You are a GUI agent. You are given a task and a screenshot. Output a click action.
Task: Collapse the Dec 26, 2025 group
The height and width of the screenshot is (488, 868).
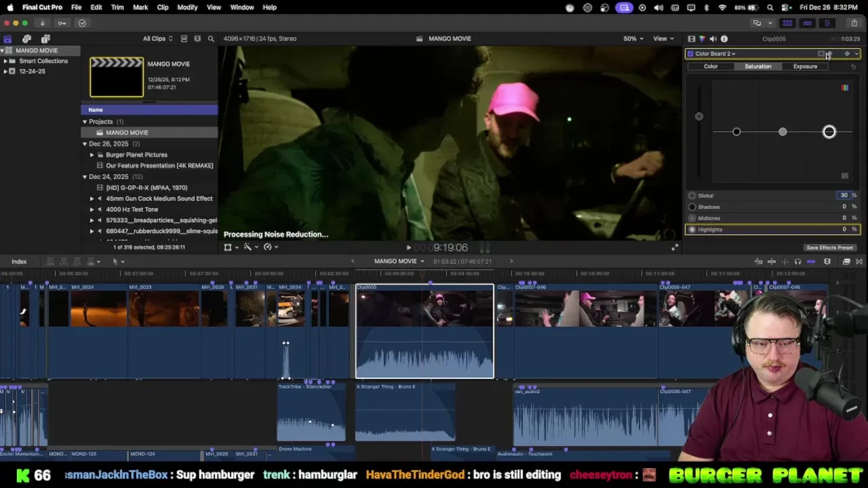point(85,144)
